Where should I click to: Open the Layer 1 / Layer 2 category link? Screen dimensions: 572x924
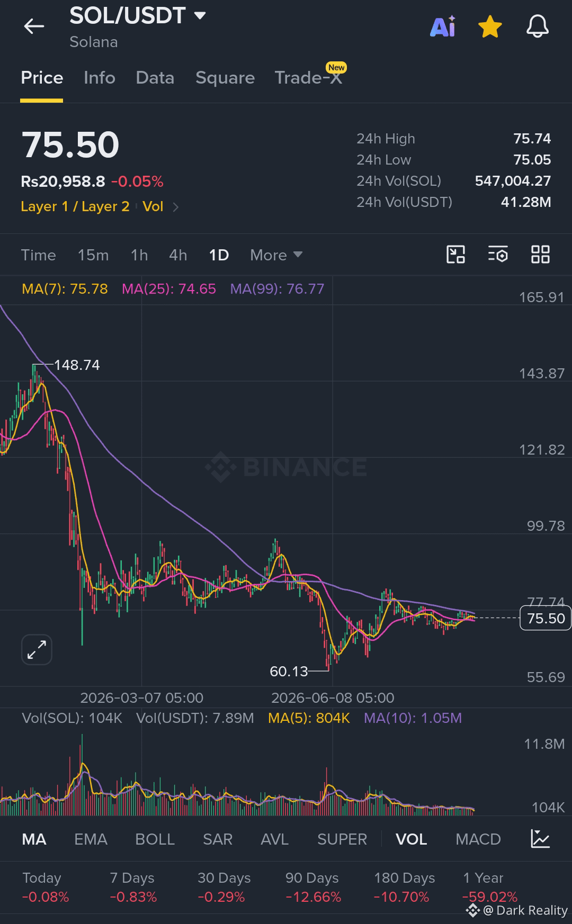75,206
